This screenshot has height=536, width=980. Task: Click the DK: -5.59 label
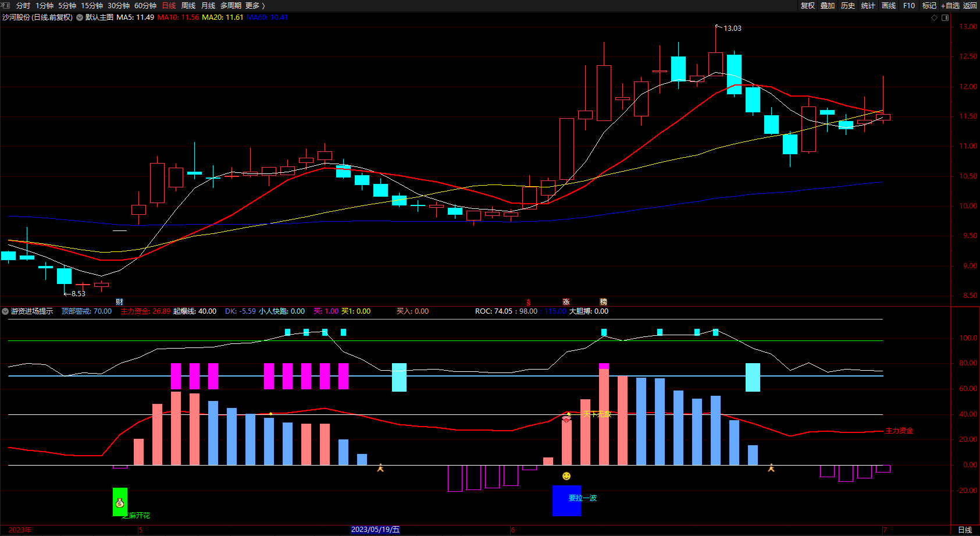pyautogui.click(x=240, y=311)
